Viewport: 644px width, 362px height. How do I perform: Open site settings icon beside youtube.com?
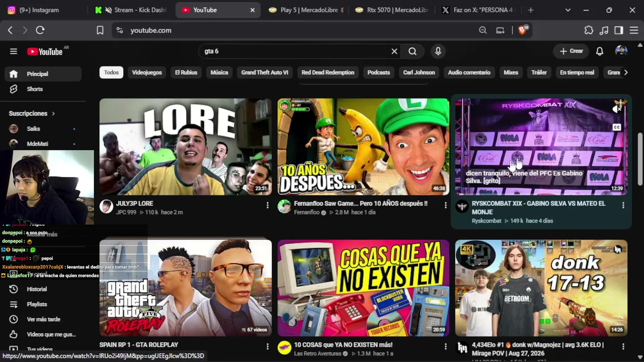[x=119, y=30]
